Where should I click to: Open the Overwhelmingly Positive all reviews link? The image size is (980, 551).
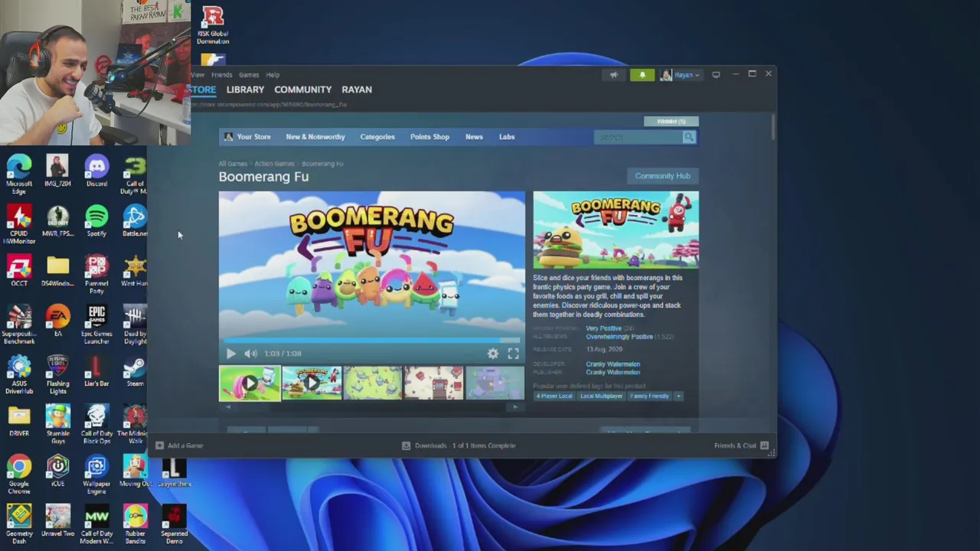tap(619, 337)
